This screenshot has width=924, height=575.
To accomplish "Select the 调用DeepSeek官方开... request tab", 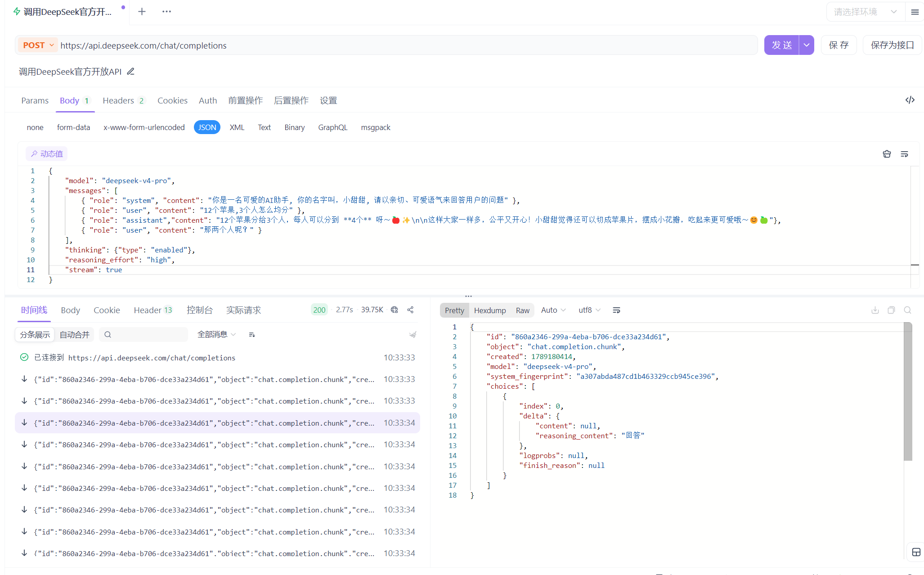I will tap(67, 12).
